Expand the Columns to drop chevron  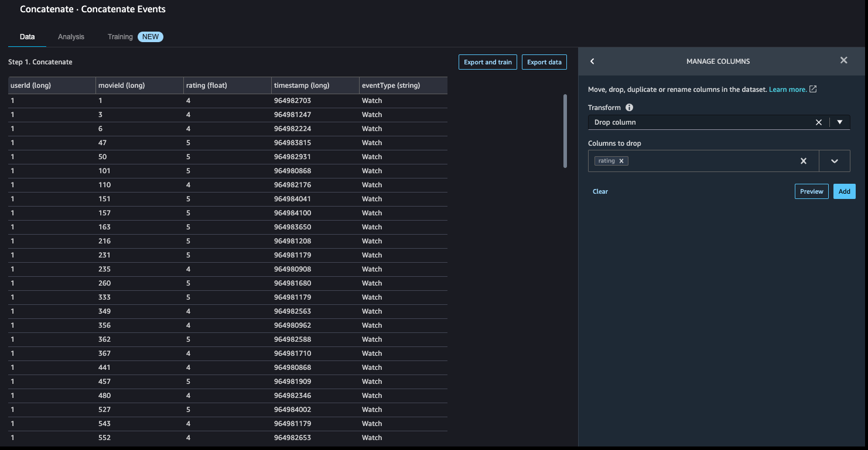pos(835,161)
